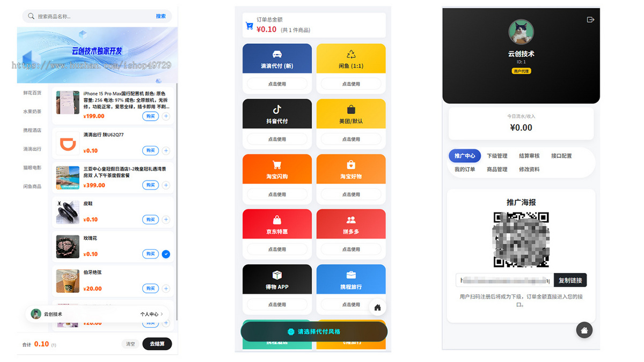Click the cat profile avatar
Screen dimensions: 644x362
[521, 32]
